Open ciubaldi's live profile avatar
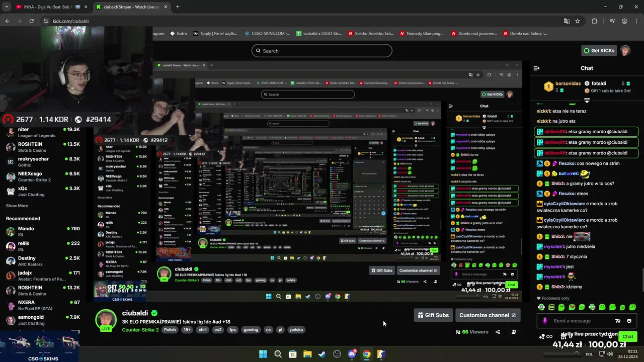644x362 pixels. pos(106,320)
